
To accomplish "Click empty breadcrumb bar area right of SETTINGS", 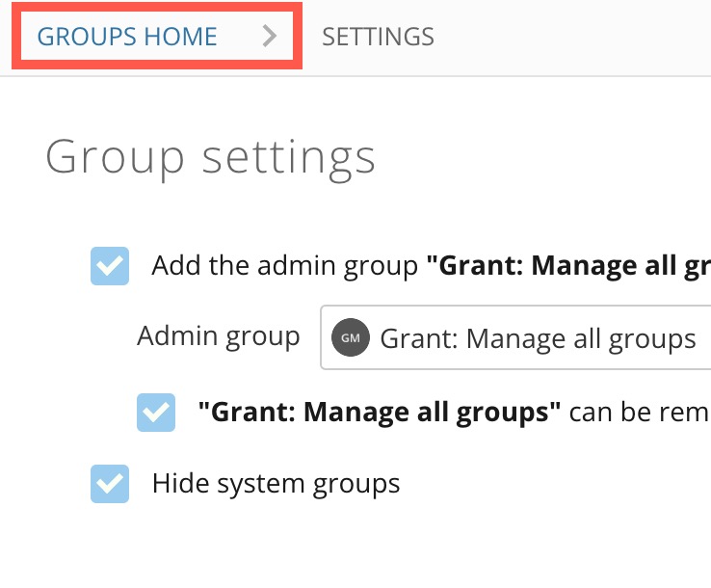I will [578, 37].
